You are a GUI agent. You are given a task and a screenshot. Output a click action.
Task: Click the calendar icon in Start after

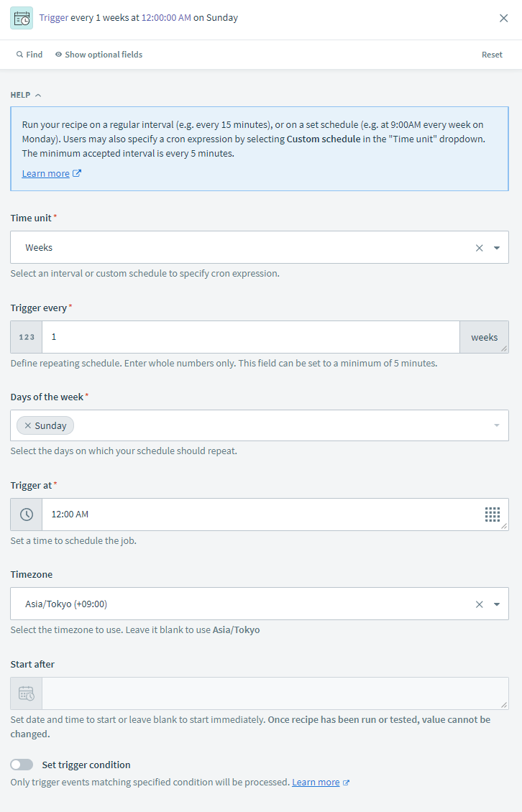[27, 693]
